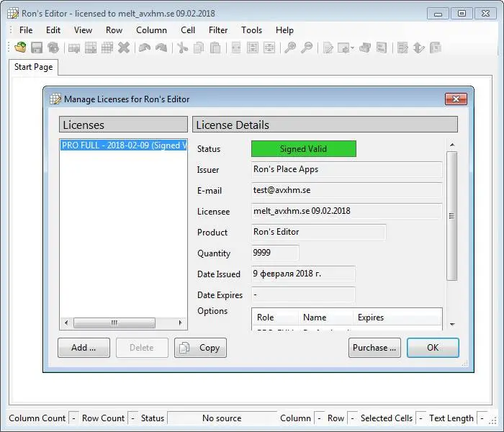Click the Date Issued field 9 февраля 2018 г.
Image resolution: width=504 pixels, height=432 pixels.
pos(303,274)
